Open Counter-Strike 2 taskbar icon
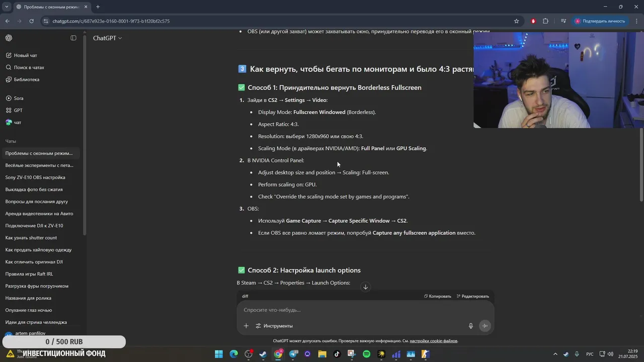The width and height of the screenshot is (644, 362). click(425, 354)
